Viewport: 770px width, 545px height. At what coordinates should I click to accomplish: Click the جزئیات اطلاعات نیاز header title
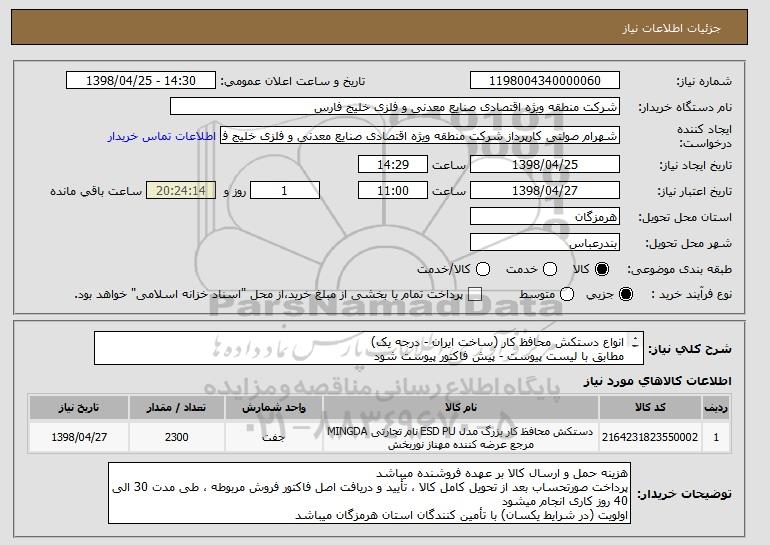click(x=671, y=28)
